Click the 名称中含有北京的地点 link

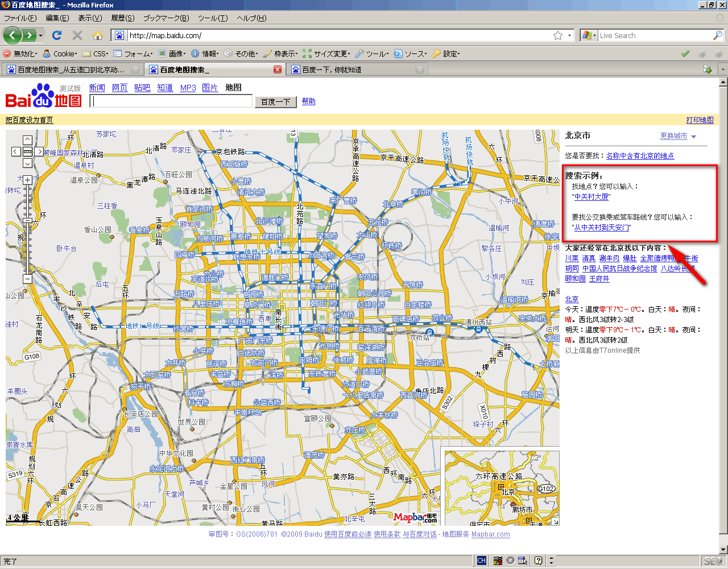click(640, 156)
